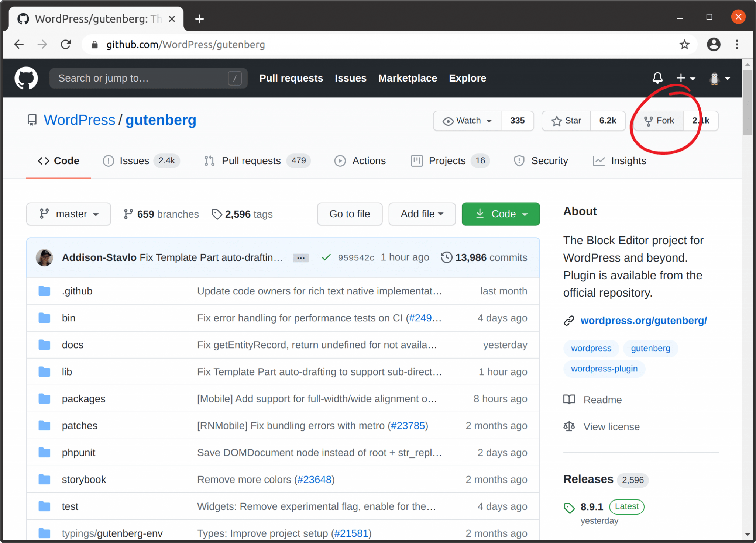
Task: Star the gutenberg repository
Action: click(x=566, y=121)
